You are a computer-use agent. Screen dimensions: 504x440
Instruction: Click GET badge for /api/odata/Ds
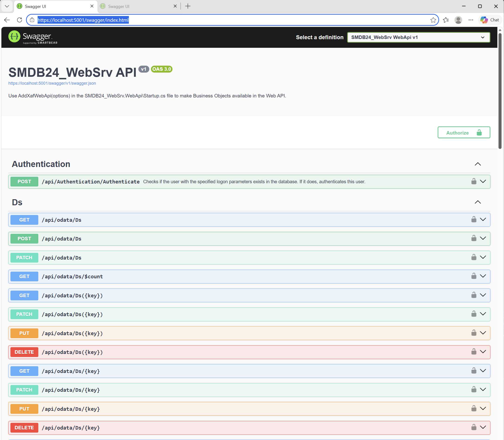[x=24, y=220]
